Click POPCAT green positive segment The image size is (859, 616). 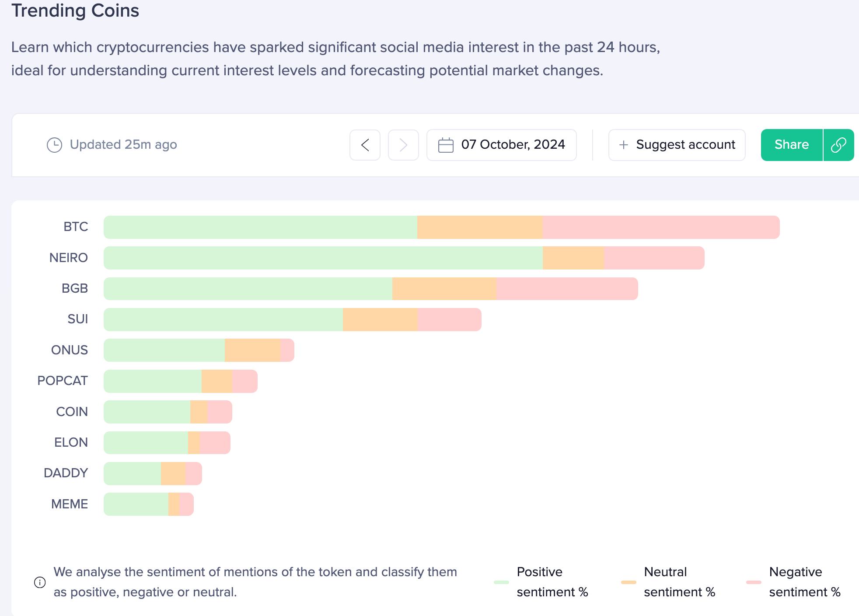[x=153, y=381]
